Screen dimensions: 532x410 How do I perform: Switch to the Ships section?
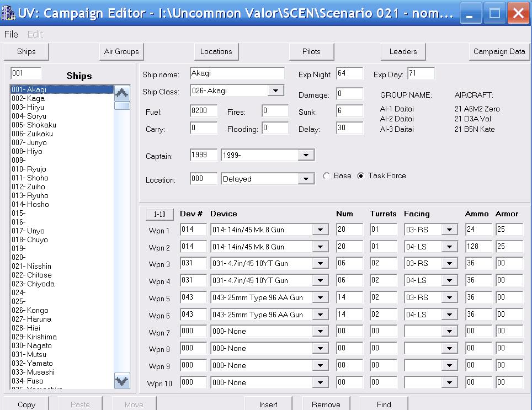[x=26, y=51]
